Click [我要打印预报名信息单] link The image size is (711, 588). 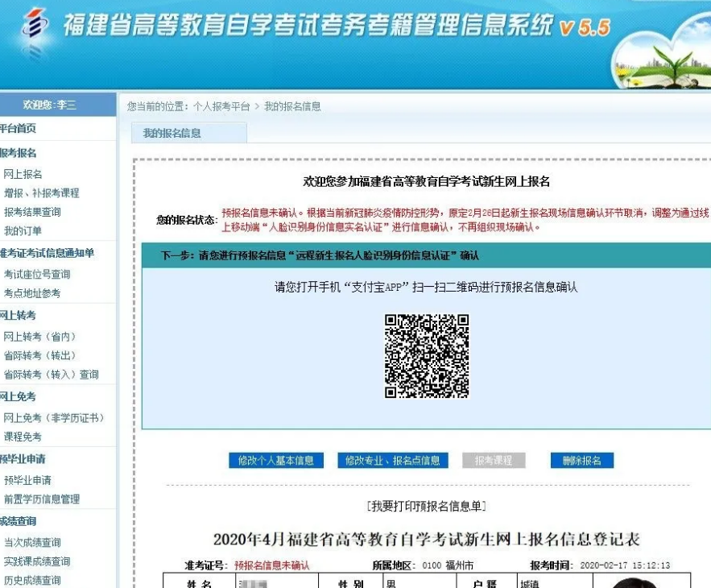[426, 507]
